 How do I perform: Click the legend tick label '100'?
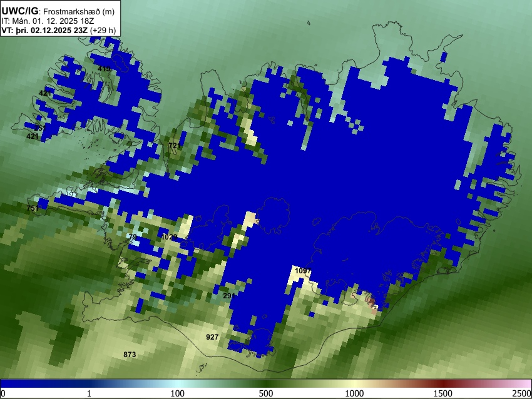[x=177, y=393]
